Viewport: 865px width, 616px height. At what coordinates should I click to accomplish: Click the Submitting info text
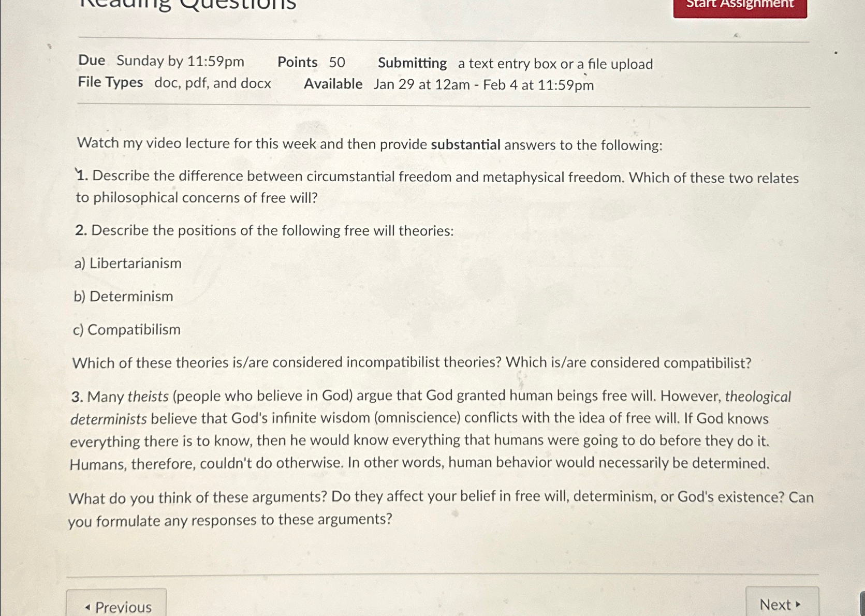coord(516,63)
